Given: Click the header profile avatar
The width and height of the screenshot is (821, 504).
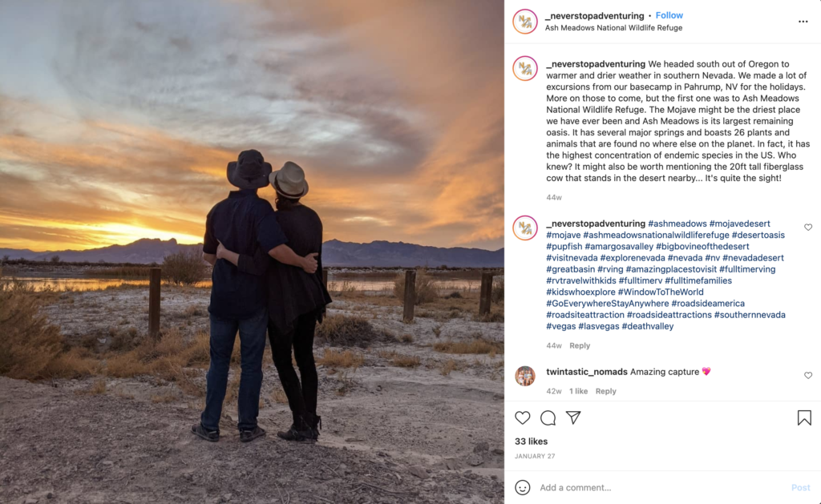Looking at the screenshot, I should click(x=524, y=22).
